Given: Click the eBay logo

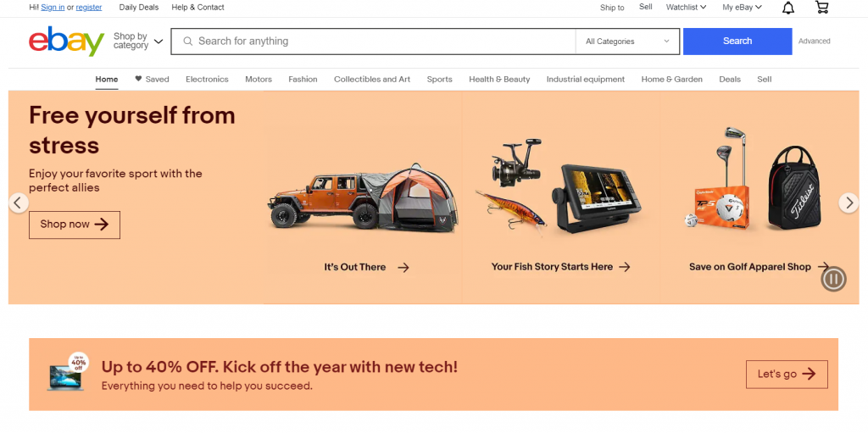Looking at the screenshot, I should click(66, 42).
